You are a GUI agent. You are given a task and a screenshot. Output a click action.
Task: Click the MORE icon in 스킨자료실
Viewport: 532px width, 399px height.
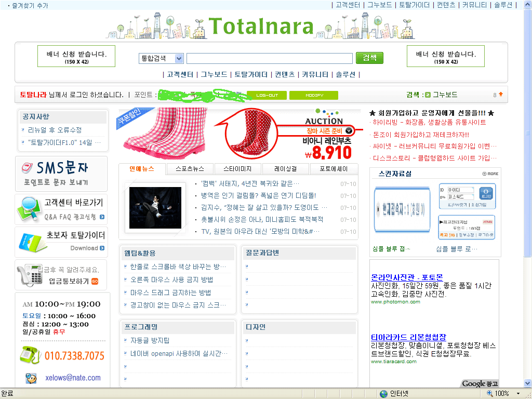490,174
